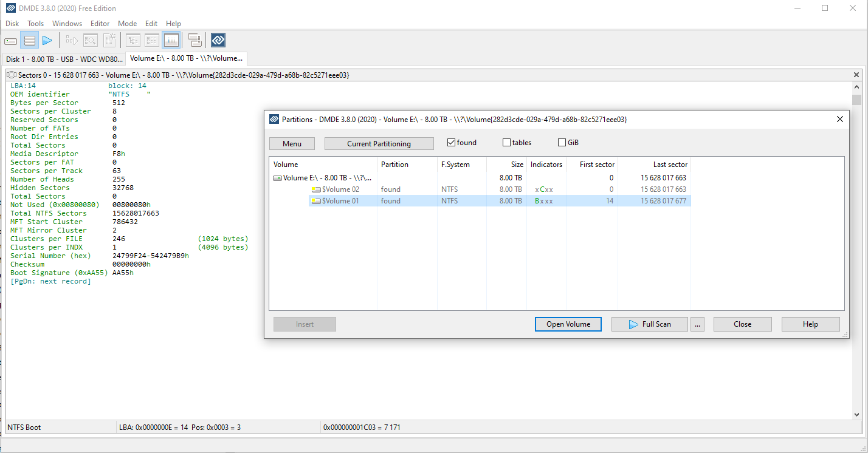Click the stacked windows toolbar icon

coord(195,41)
